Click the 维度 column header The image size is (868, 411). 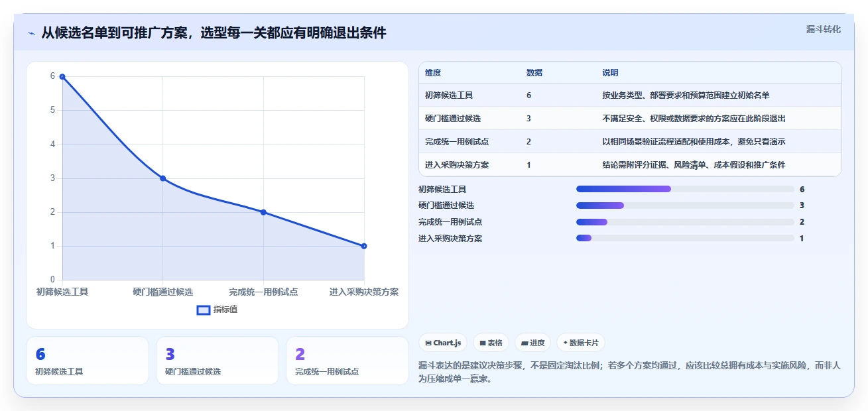[433, 73]
